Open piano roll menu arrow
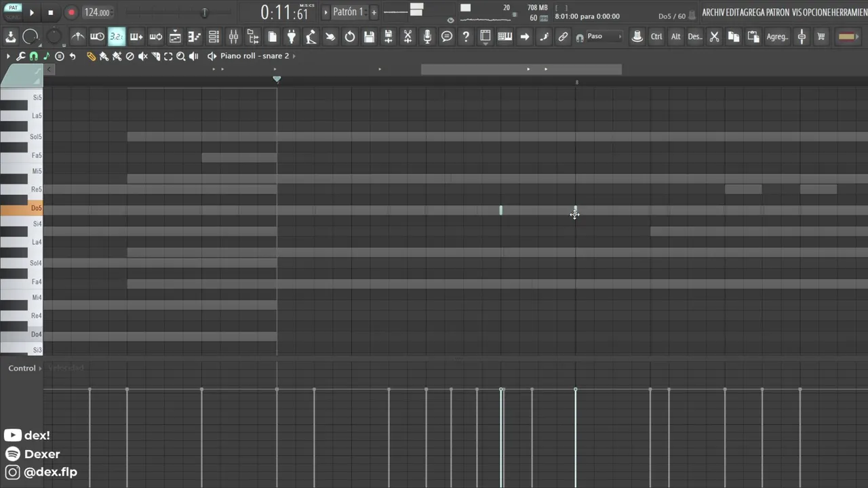 [8, 56]
